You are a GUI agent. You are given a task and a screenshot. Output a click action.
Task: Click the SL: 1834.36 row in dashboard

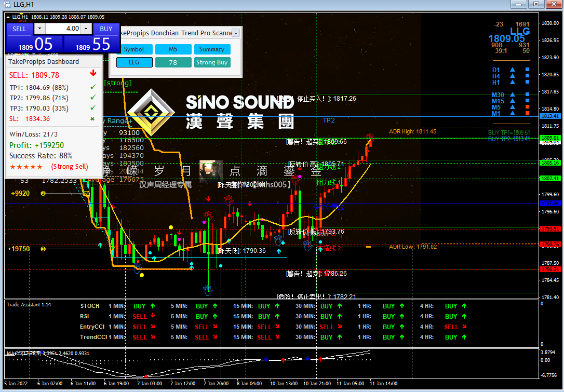53,119
